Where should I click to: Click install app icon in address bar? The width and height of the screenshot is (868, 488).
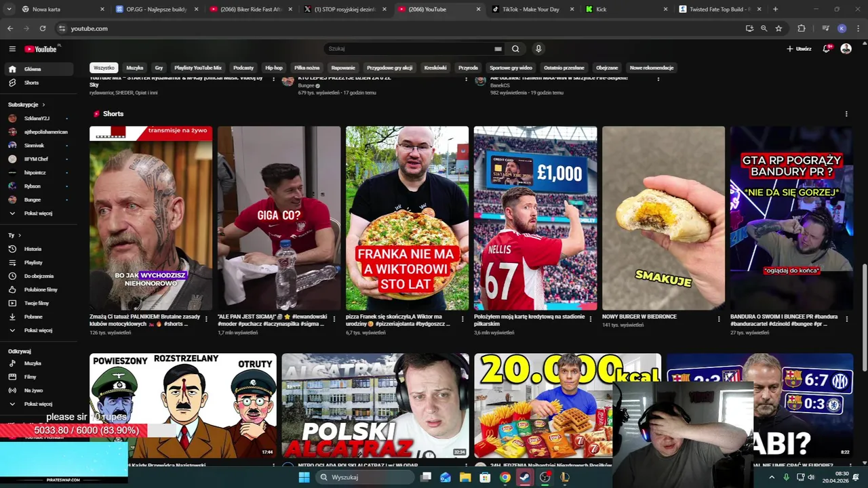749,28
